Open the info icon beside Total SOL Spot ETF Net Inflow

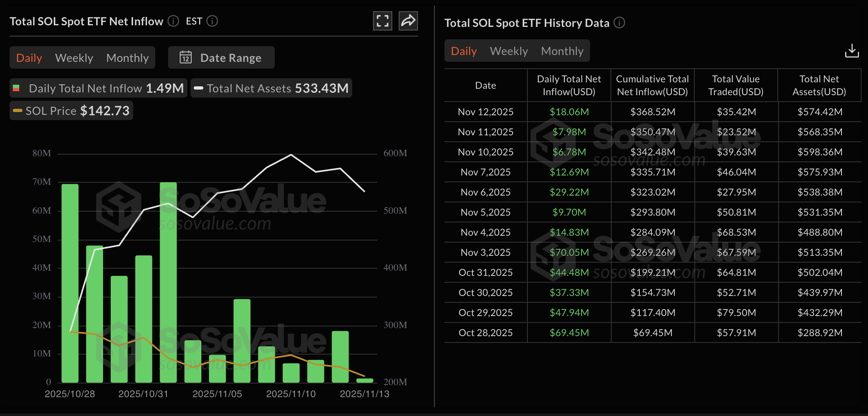(173, 21)
